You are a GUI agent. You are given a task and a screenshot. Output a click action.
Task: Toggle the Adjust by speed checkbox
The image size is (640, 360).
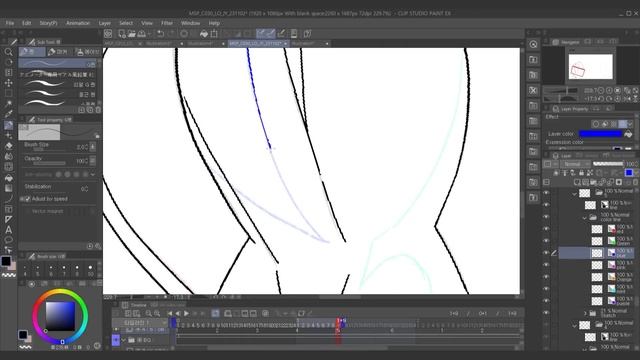click(28, 199)
